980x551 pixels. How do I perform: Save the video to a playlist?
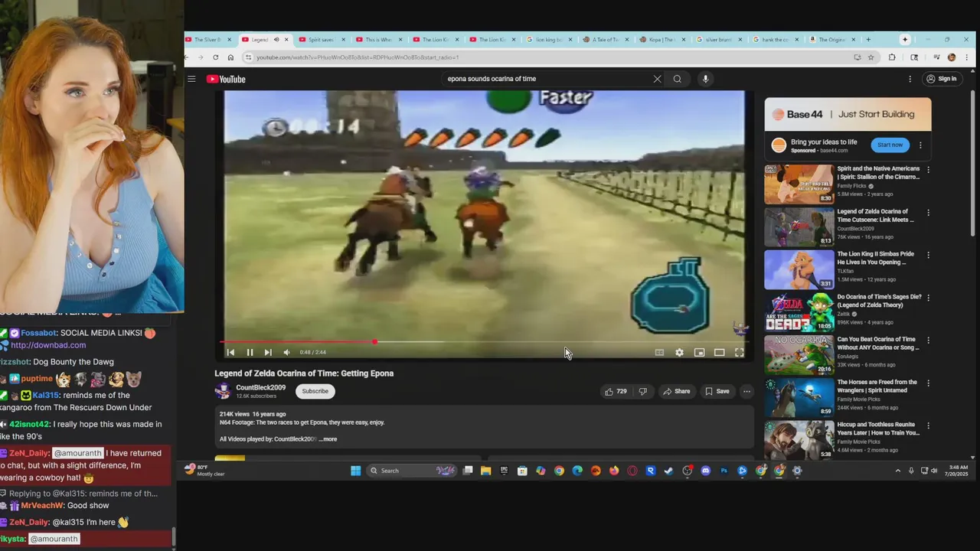pos(717,391)
